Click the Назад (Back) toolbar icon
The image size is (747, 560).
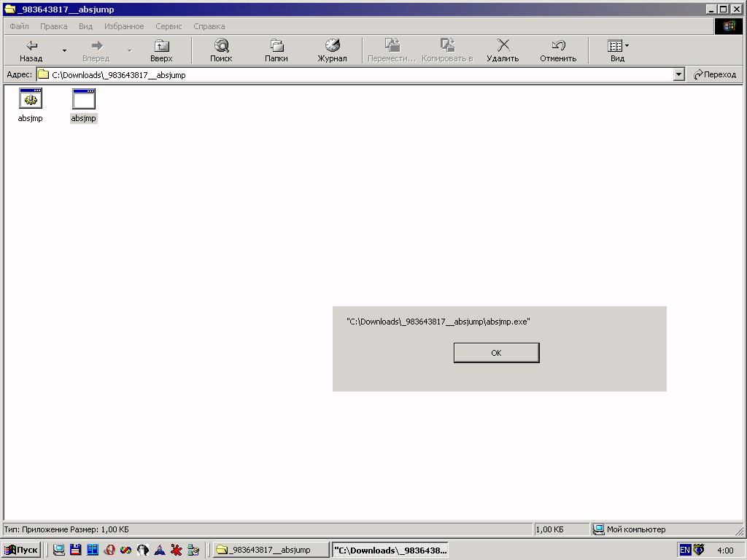[x=31, y=50]
